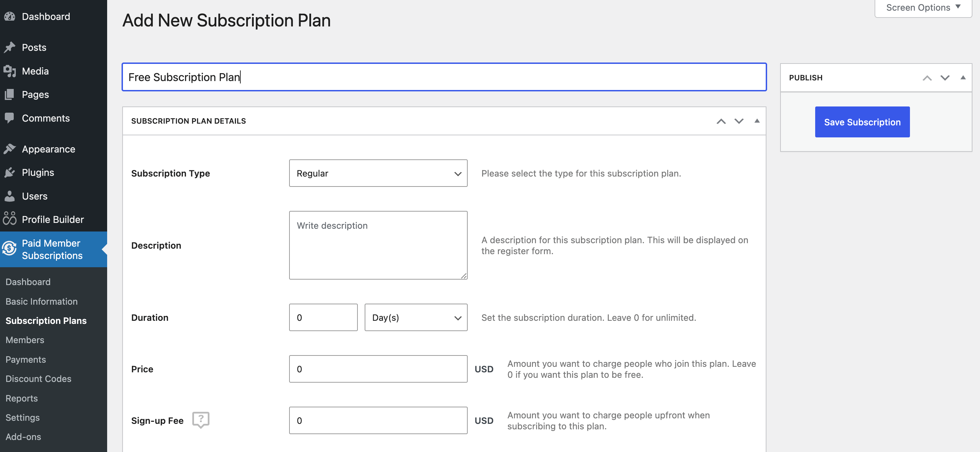Open the Plugins menu
Screen dimensions: 980x452
(x=38, y=172)
